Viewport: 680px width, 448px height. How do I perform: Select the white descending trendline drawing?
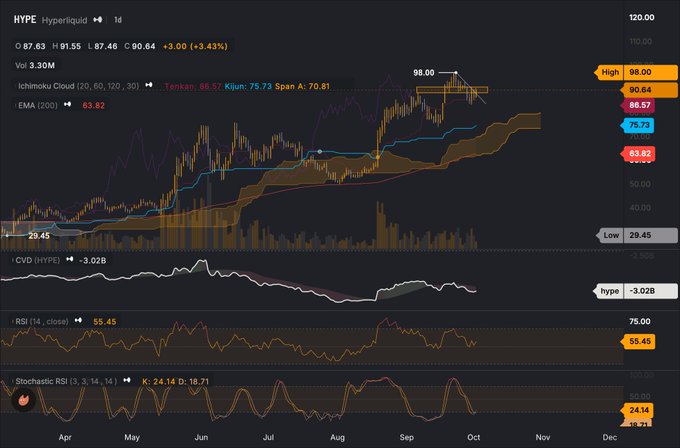471,88
